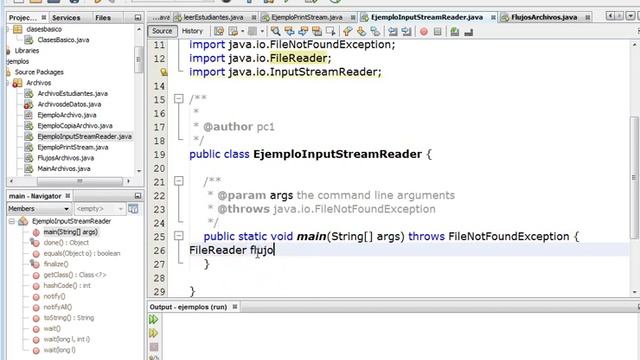Open ClasesBasico.java in project tree
Image resolution: width=640 pixels, height=360 pixels.
pos(63,40)
